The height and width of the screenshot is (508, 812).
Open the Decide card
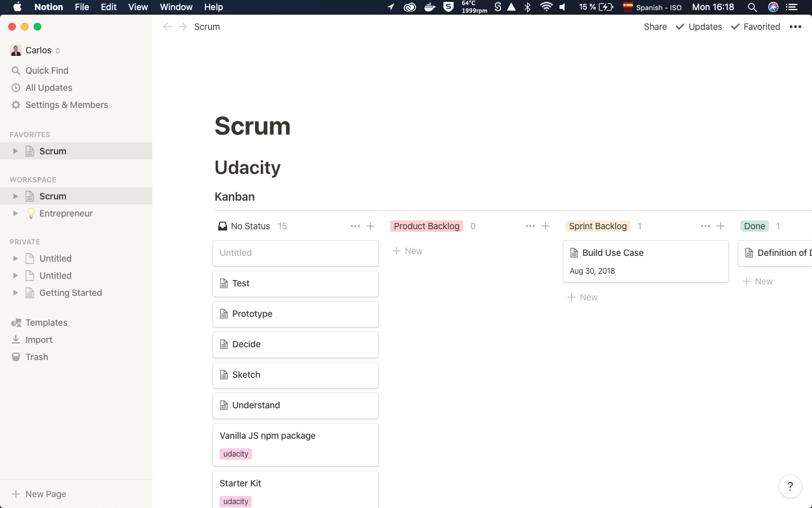296,344
